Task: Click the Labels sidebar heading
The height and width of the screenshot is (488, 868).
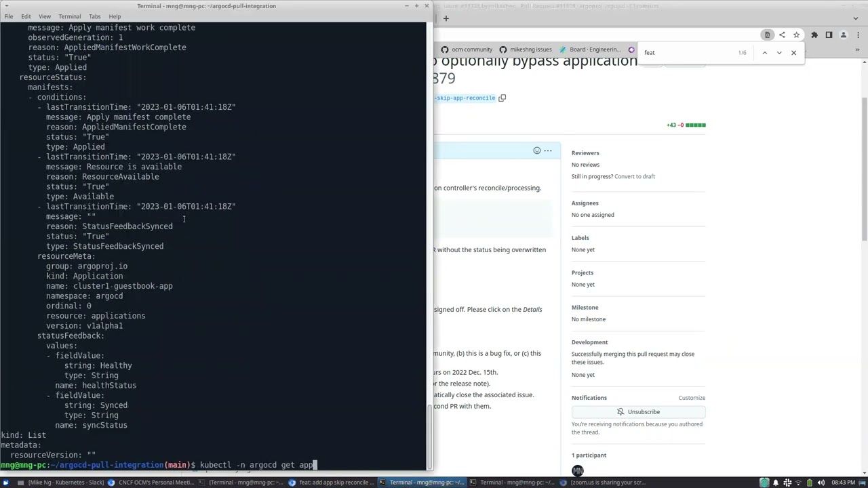Action: pos(580,238)
